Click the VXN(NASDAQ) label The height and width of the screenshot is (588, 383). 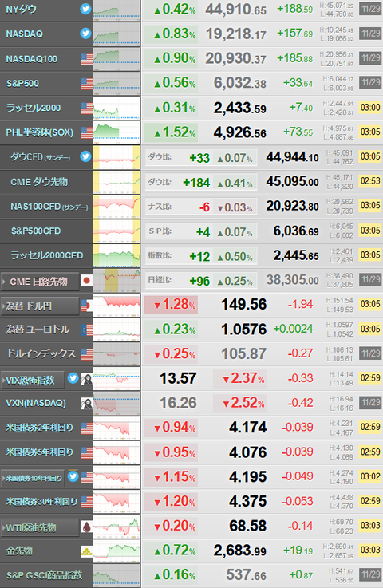(36, 403)
